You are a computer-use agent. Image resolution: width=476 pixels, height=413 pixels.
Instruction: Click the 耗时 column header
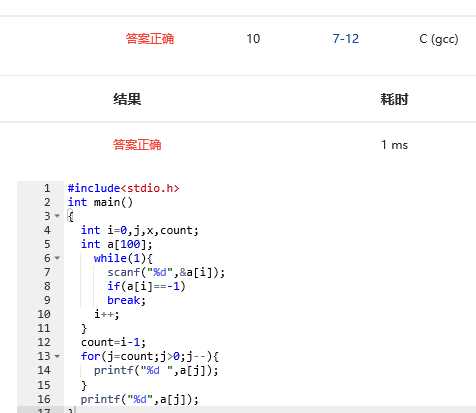[x=394, y=99]
